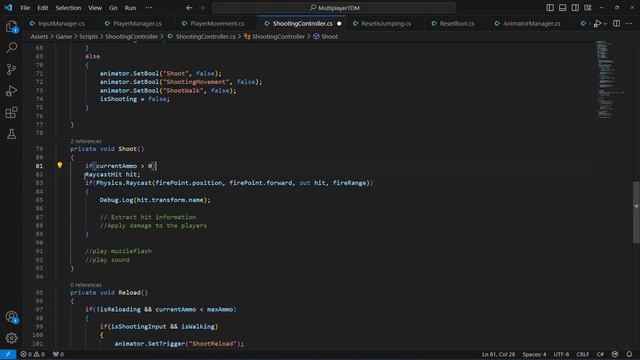Select the ShootingController.cs tab
Image resolution: width=640 pixels, height=360 pixels.
click(x=302, y=24)
